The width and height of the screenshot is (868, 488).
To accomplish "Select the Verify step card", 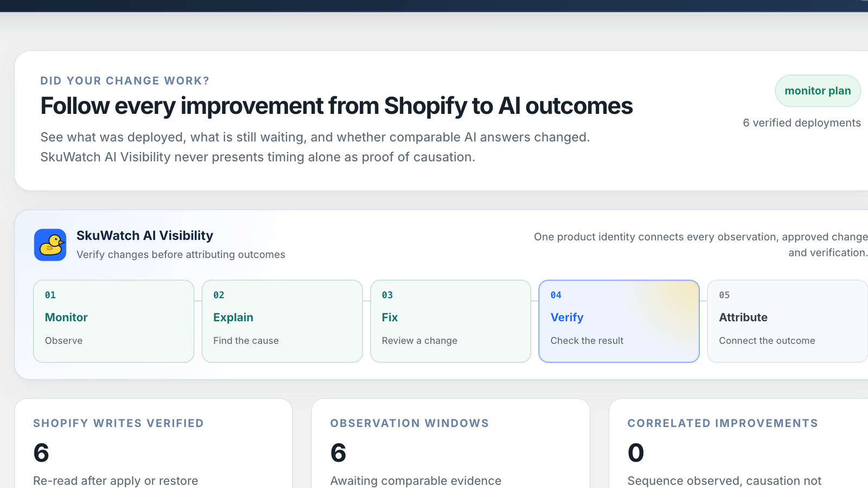I will [619, 321].
